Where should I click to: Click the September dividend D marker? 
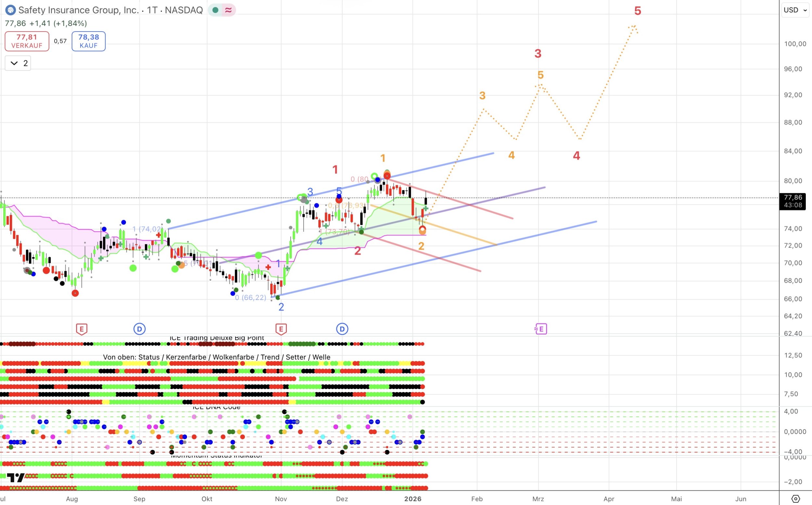point(139,329)
